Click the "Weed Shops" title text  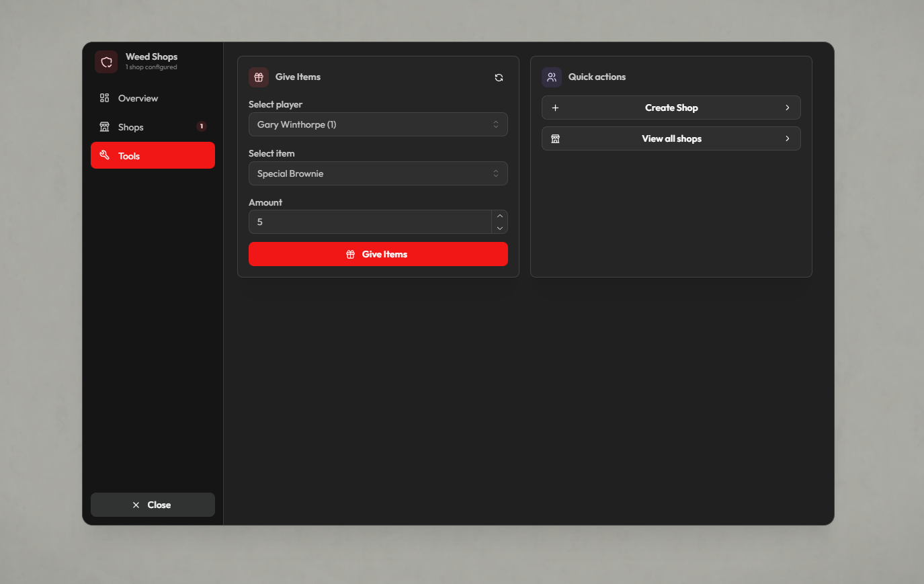(151, 56)
